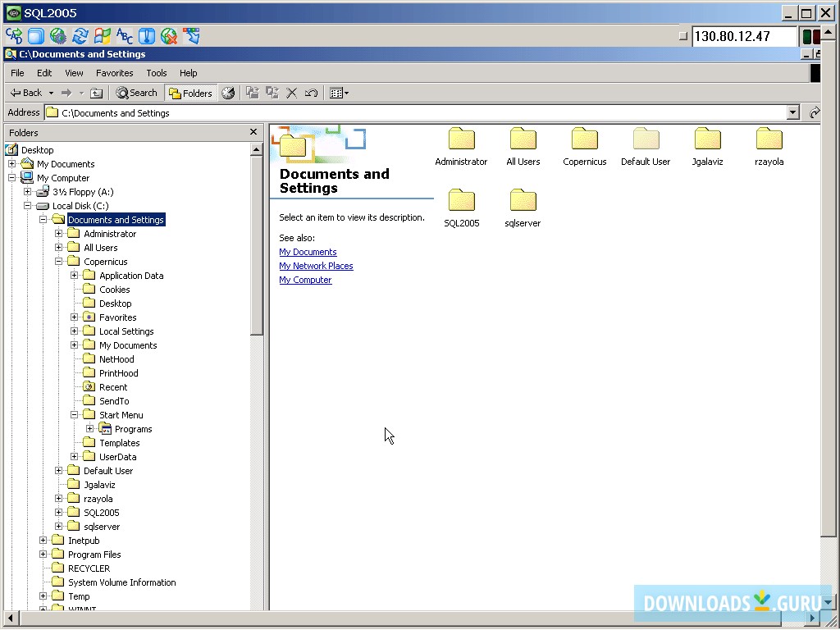
Task: Open the My Computer link under See also
Action: coord(305,280)
